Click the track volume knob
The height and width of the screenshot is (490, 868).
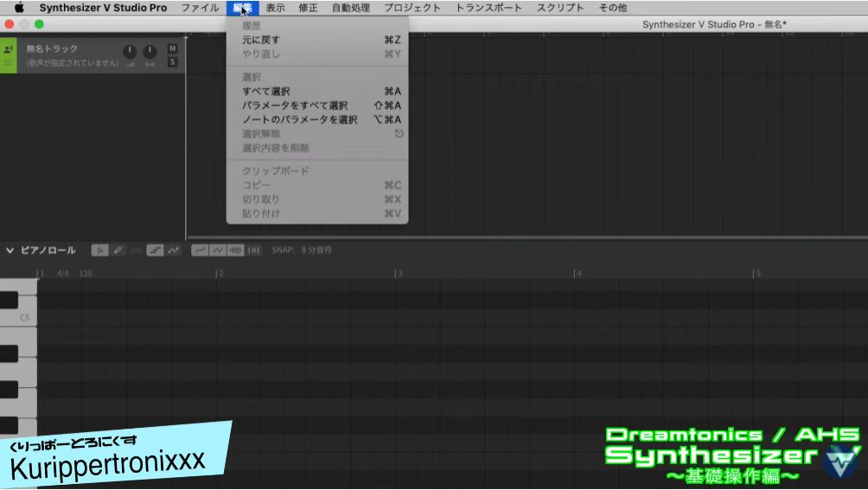(130, 52)
